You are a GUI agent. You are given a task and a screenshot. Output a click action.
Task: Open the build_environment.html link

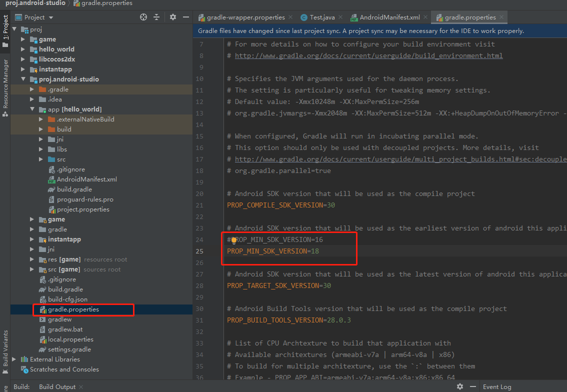368,55
